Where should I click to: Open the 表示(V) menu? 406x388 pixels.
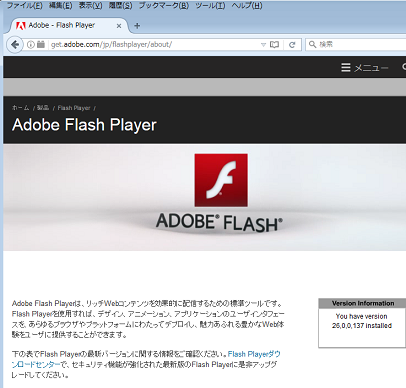click(90, 5)
